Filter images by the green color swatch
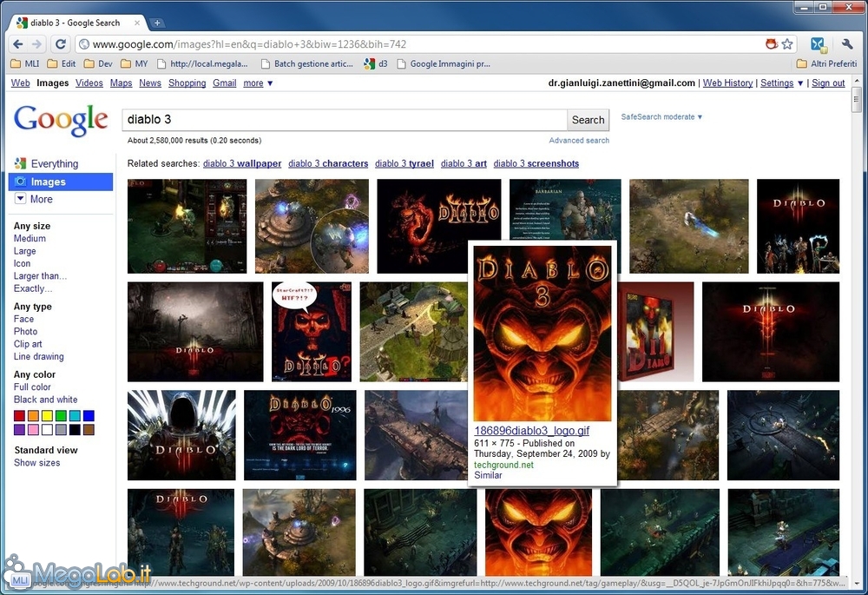The image size is (868, 595). point(61,416)
